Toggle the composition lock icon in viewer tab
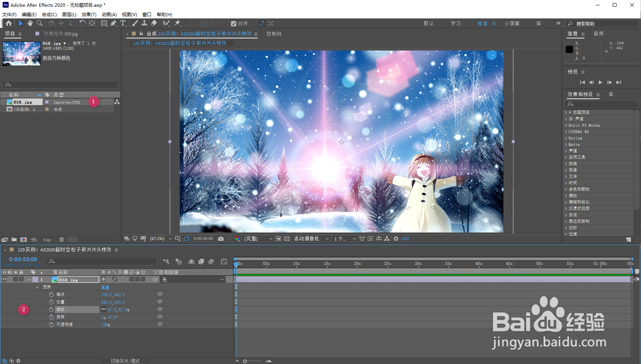Image resolution: width=641 pixels, height=364 pixels. (x=141, y=34)
